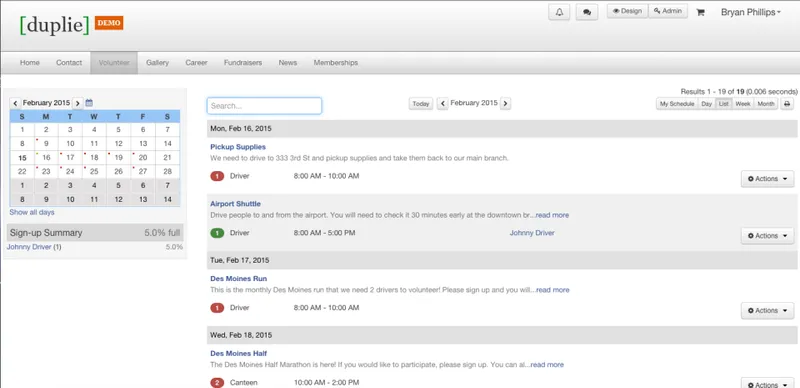The width and height of the screenshot is (800, 388).
Task: Open Des Moines Half event
Action: point(238,353)
